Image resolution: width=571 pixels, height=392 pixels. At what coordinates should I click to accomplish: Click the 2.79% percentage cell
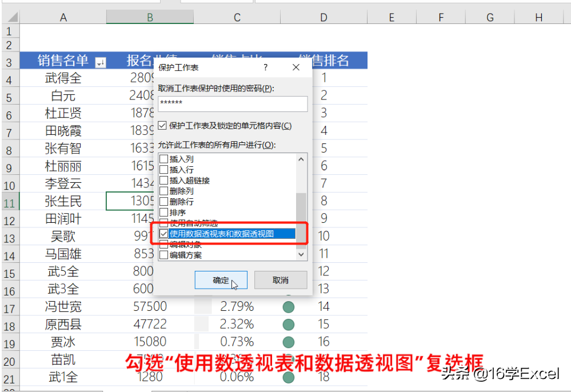(x=237, y=306)
